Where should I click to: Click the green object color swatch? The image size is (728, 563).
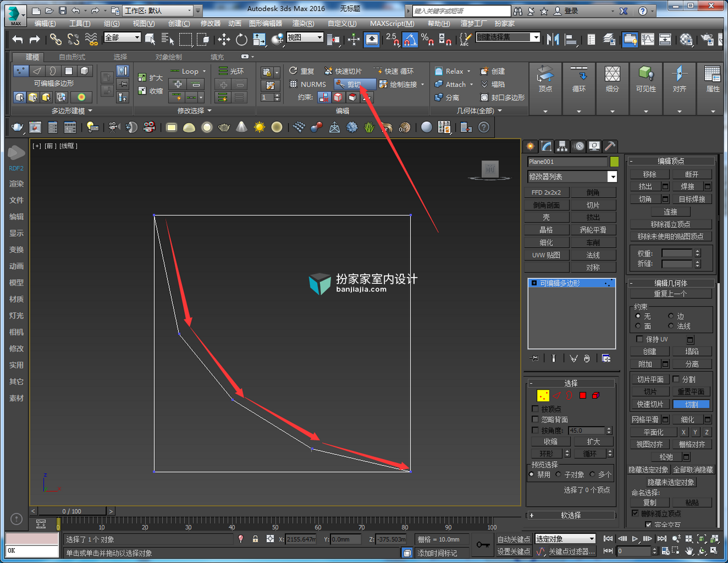[614, 162]
